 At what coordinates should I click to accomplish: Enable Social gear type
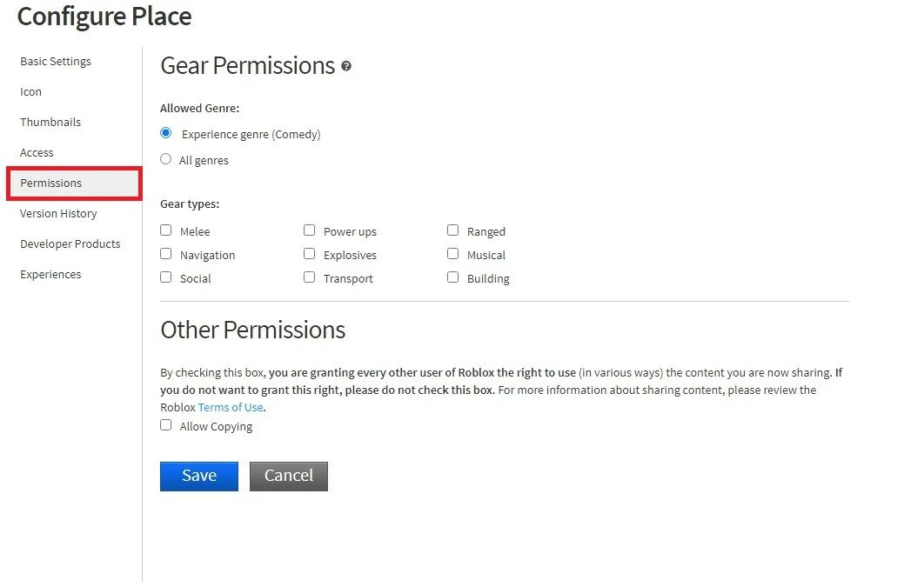tap(166, 277)
